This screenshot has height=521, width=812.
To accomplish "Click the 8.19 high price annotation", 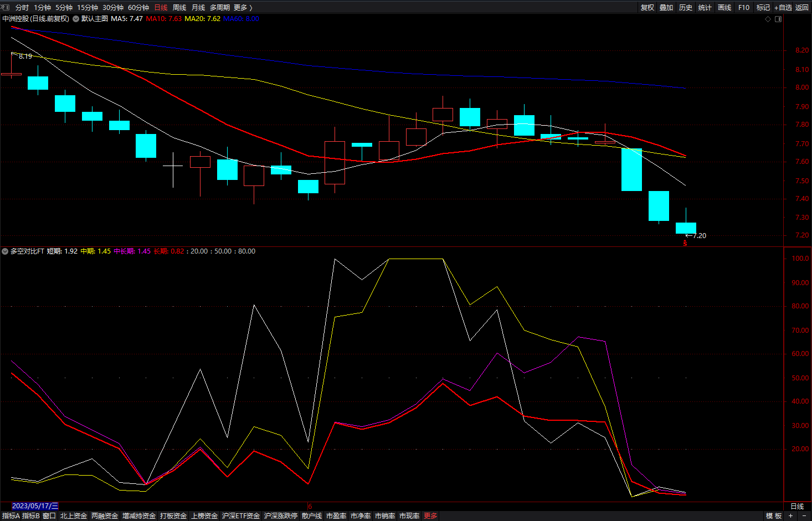I will 25,56.
